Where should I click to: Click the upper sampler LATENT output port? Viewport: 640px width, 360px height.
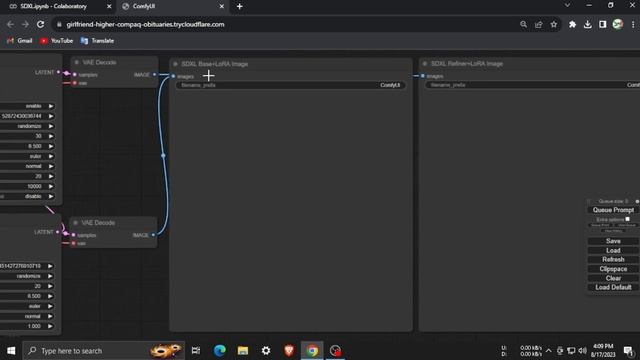coord(58,72)
